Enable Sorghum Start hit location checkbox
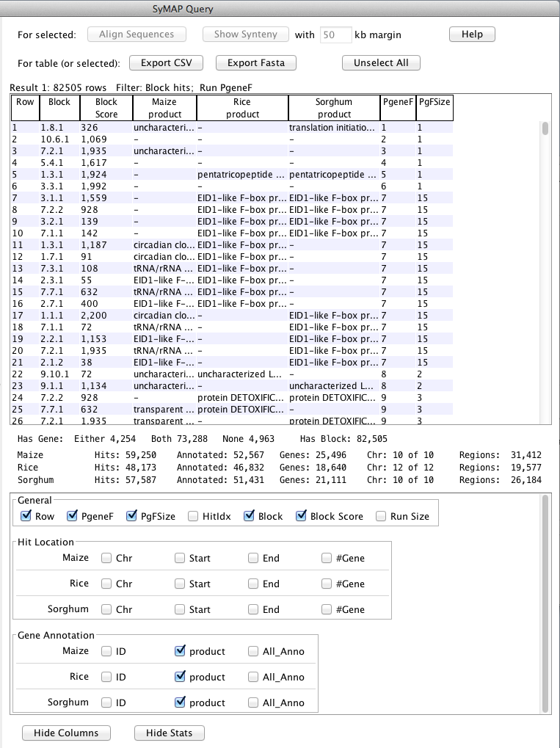 179,610
